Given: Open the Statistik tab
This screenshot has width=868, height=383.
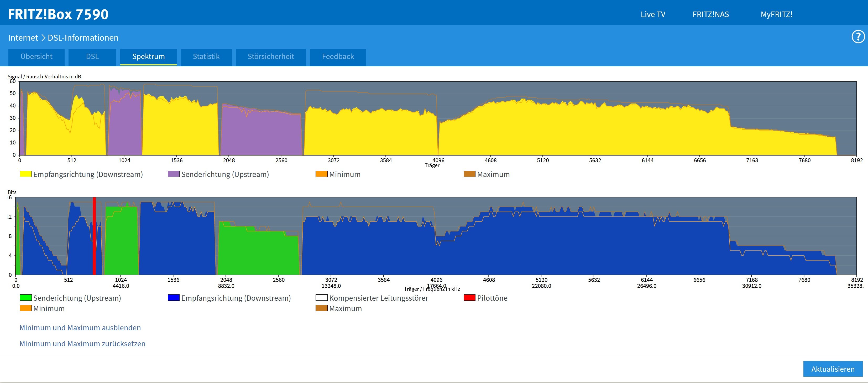Looking at the screenshot, I should [206, 57].
